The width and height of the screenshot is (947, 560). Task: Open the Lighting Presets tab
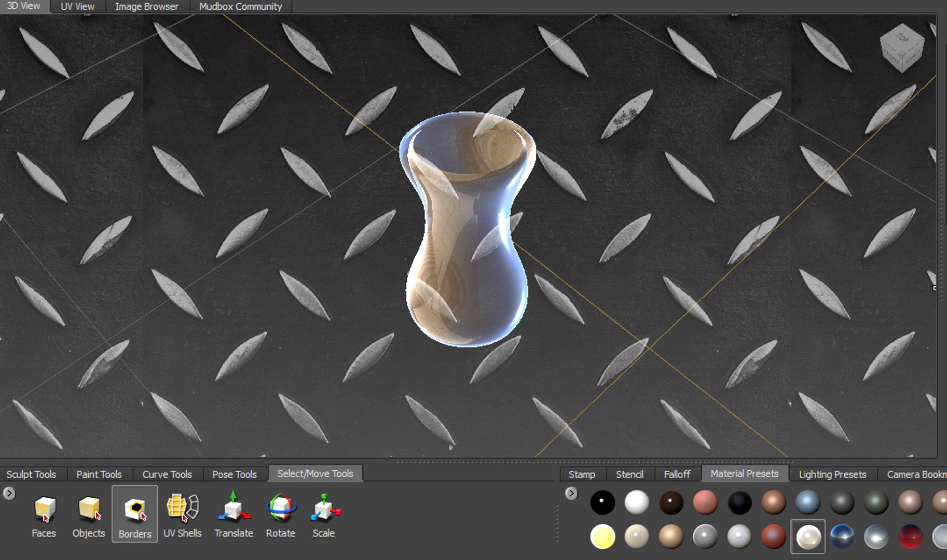click(833, 474)
